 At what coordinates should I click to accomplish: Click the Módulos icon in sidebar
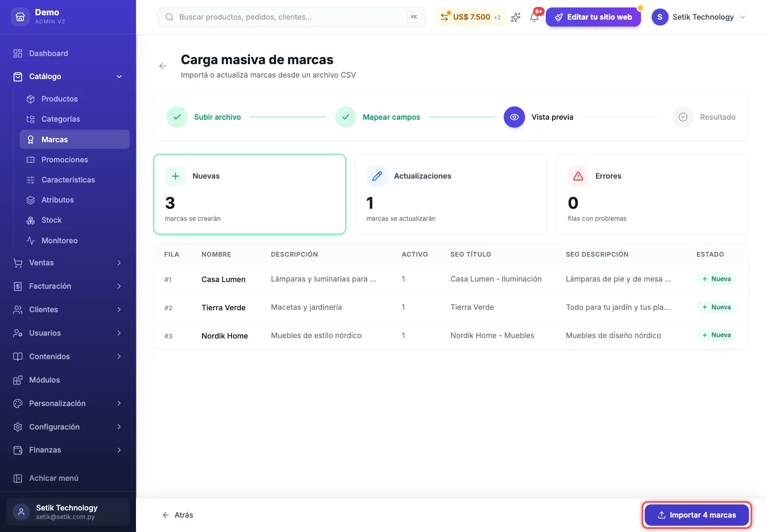[x=18, y=380]
